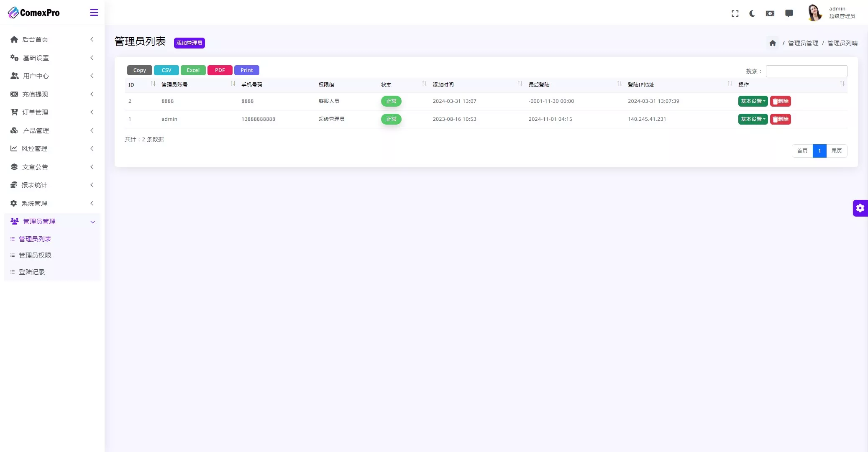Toggle dark mode moon icon
Image resolution: width=868 pixels, height=452 pixels.
752,13
